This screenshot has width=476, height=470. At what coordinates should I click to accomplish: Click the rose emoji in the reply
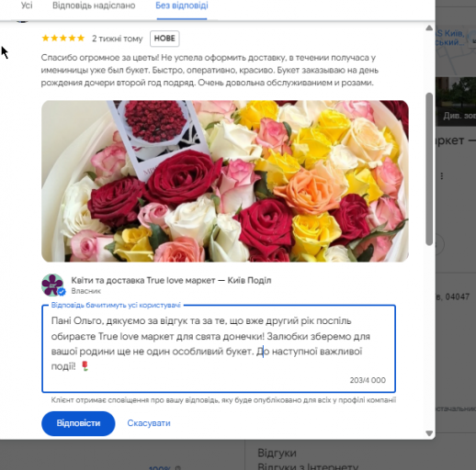coord(85,366)
